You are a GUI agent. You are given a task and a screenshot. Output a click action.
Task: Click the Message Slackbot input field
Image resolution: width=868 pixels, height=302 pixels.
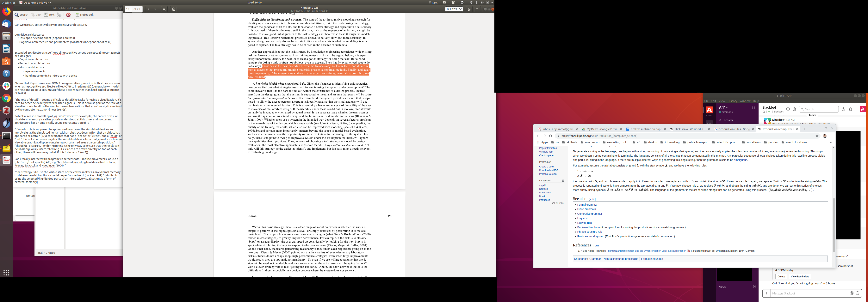point(809,293)
